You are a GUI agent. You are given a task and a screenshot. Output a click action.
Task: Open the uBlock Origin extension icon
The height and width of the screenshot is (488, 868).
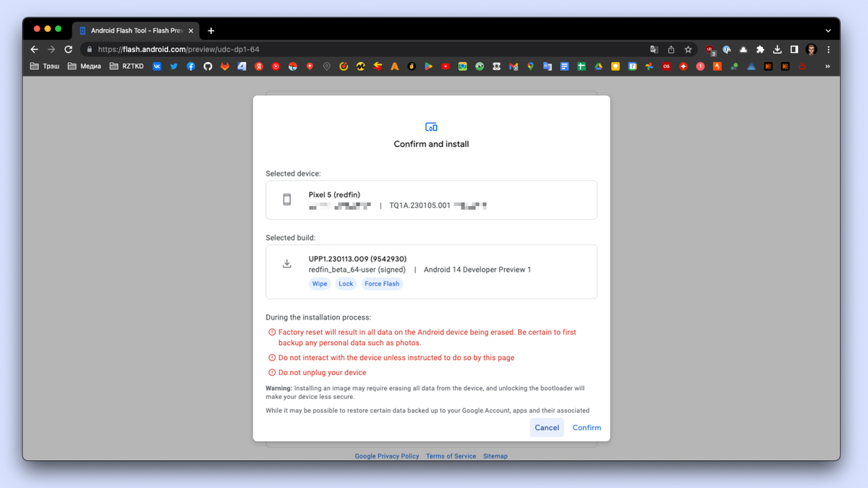710,50
